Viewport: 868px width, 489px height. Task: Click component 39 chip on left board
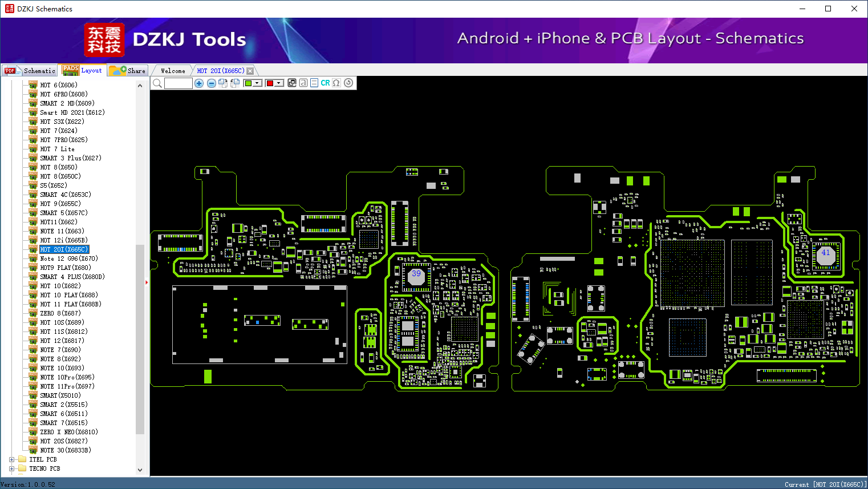pyautogui.click(x=416, y=277)
